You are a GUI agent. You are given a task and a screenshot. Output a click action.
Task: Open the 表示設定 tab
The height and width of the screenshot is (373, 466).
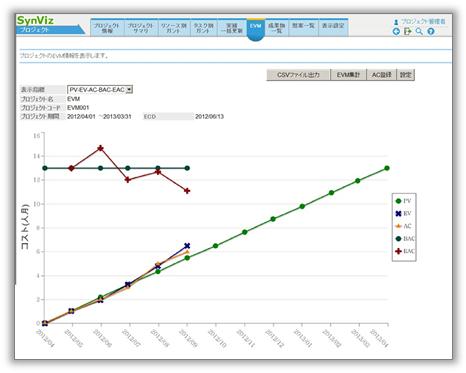point(333,26)
